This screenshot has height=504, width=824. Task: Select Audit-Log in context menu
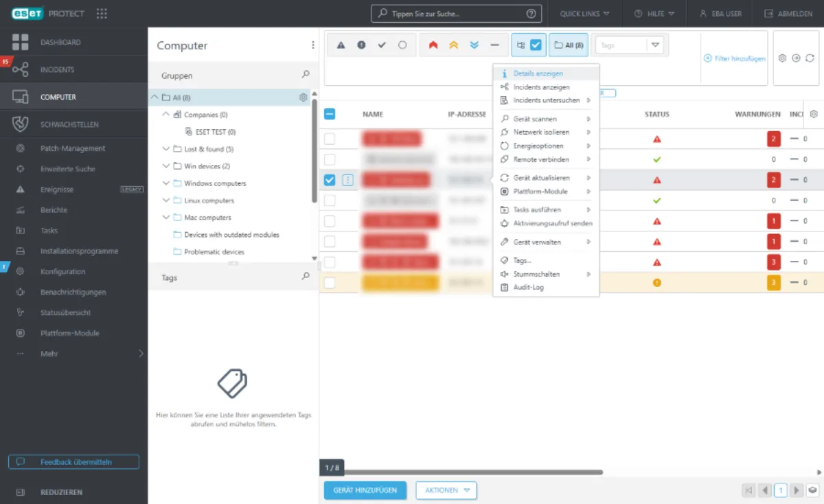(x=546, y=287)
